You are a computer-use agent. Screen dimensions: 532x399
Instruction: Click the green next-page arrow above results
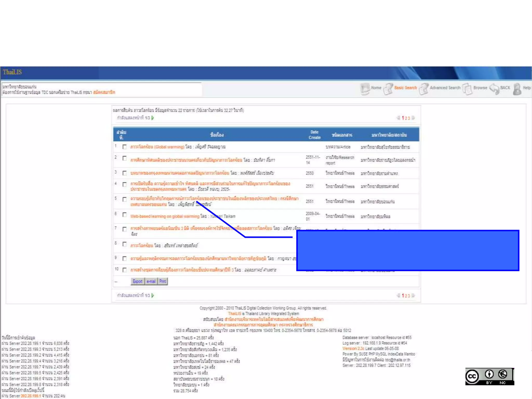(153, 118)
